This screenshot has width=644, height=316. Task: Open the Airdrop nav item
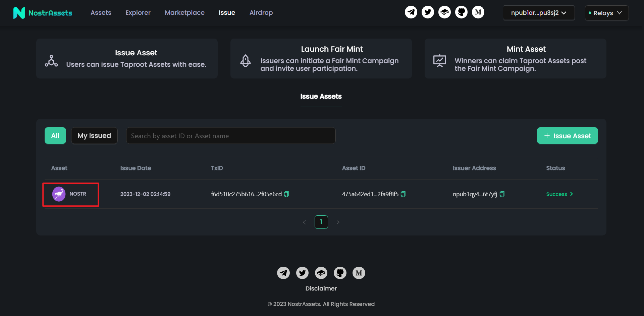(261, 12)
